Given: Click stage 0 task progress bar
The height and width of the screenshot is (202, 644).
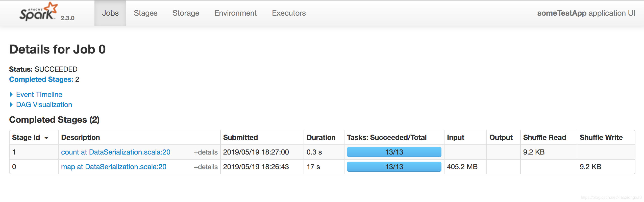Looking at the screenshot, I should [394, 167].
